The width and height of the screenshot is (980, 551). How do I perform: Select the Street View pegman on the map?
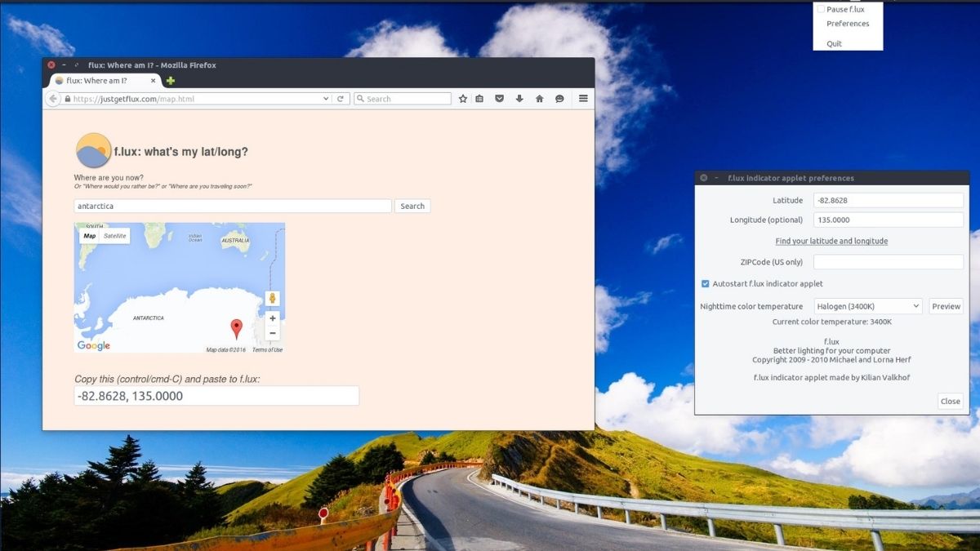point(273,299)
